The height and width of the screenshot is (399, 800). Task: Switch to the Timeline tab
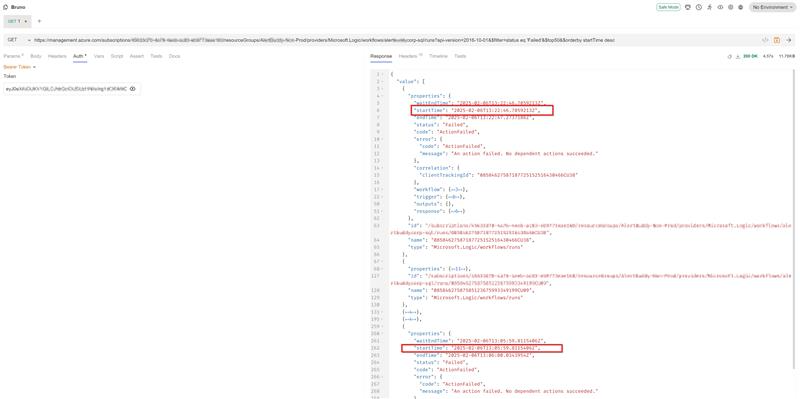(438, 56)
